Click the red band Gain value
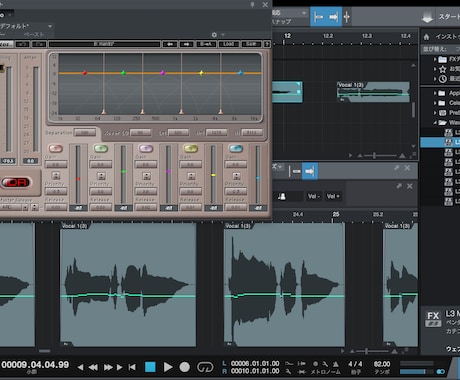The image size is (460, 380). tap(56, 164)
